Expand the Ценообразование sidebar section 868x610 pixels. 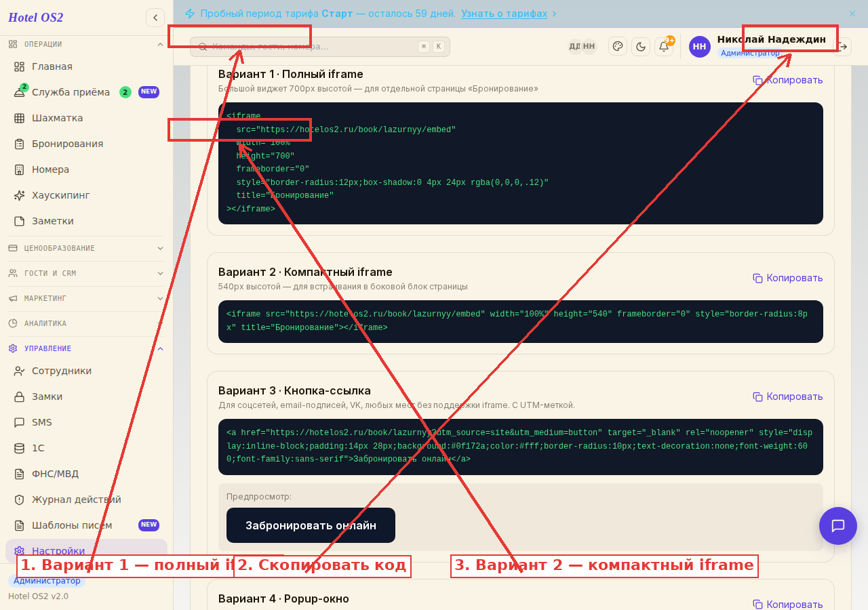click(x=86, y=248)
